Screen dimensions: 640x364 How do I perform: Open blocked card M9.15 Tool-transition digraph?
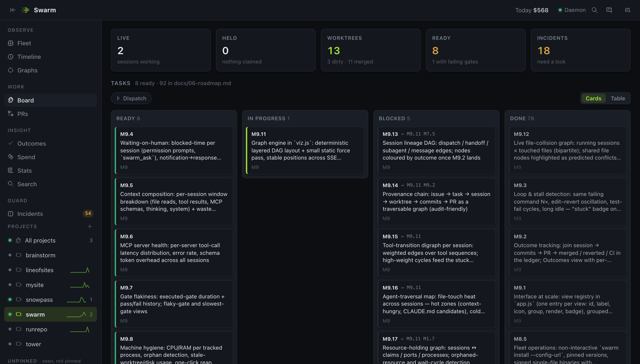tap(436, 253)
